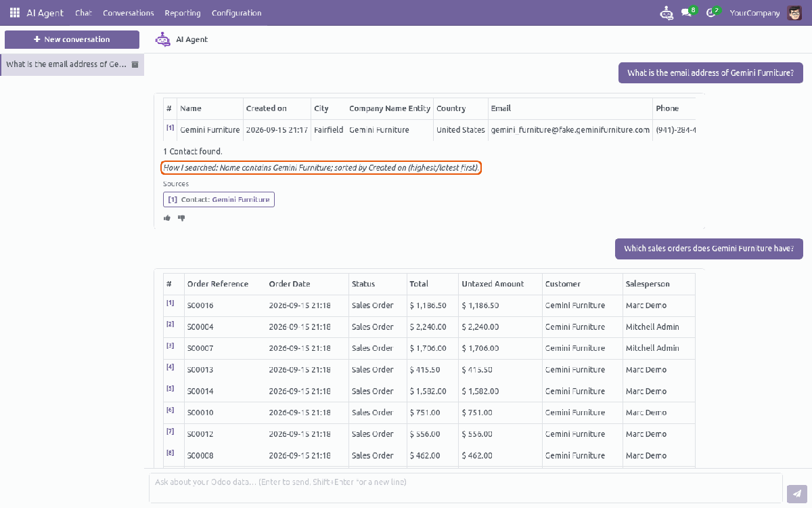Click the AI Agent app title
Viewport: 812px width, 508px height.
[45, 13]
